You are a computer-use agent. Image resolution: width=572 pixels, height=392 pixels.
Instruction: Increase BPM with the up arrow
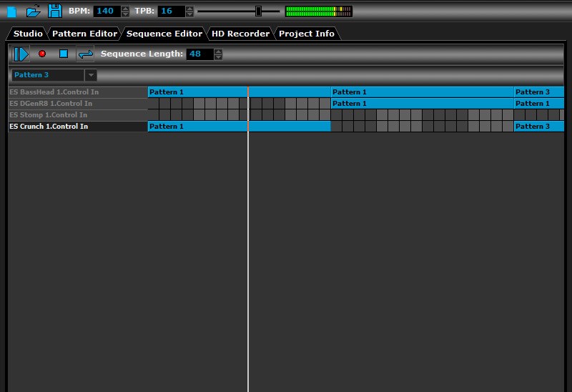pyautogui.click(x=125, y=9)
